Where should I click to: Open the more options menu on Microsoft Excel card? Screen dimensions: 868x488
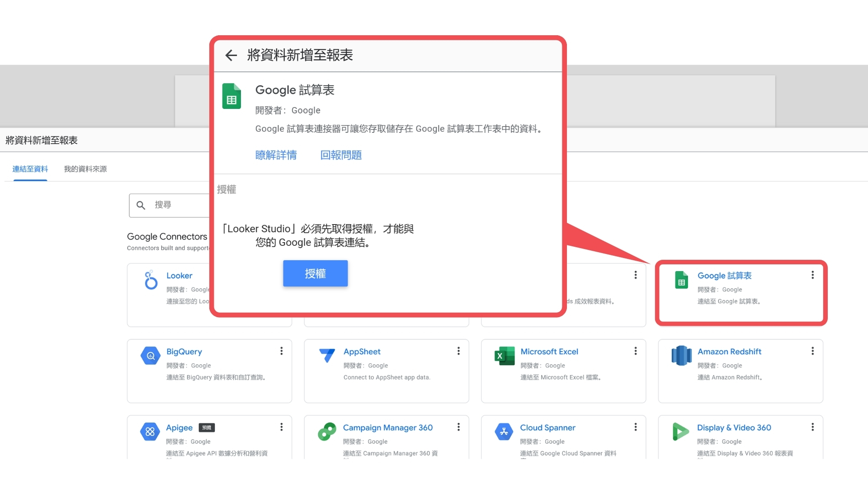[635, 351]
